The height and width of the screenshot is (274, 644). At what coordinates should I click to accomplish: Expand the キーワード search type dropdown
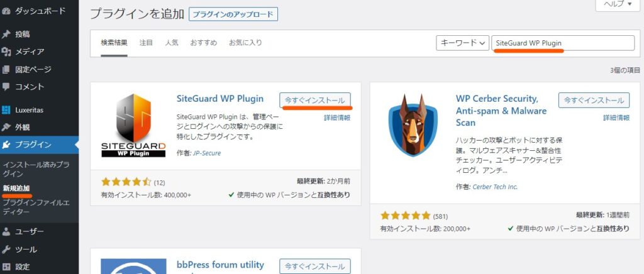[x=462, y=43]
